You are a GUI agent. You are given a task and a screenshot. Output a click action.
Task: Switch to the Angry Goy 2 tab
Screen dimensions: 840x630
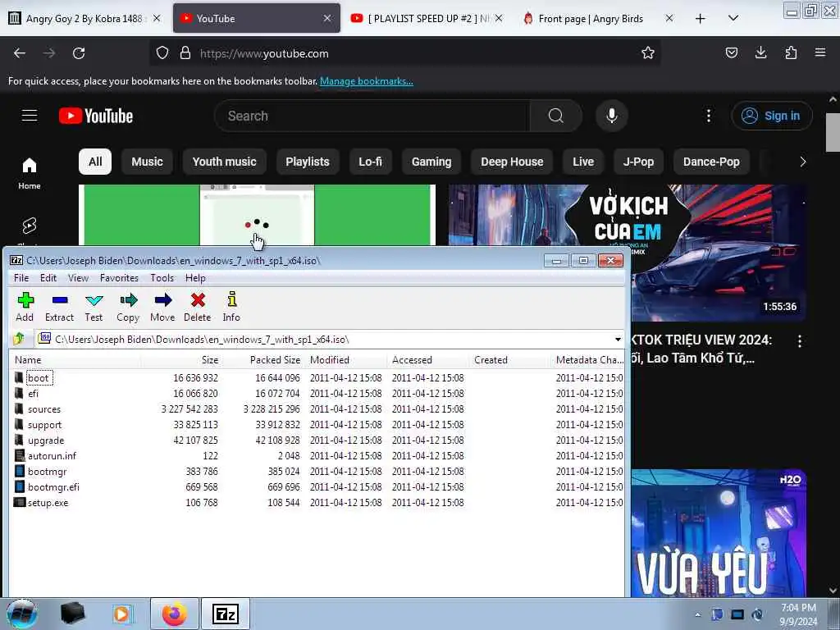click(84, 18)
